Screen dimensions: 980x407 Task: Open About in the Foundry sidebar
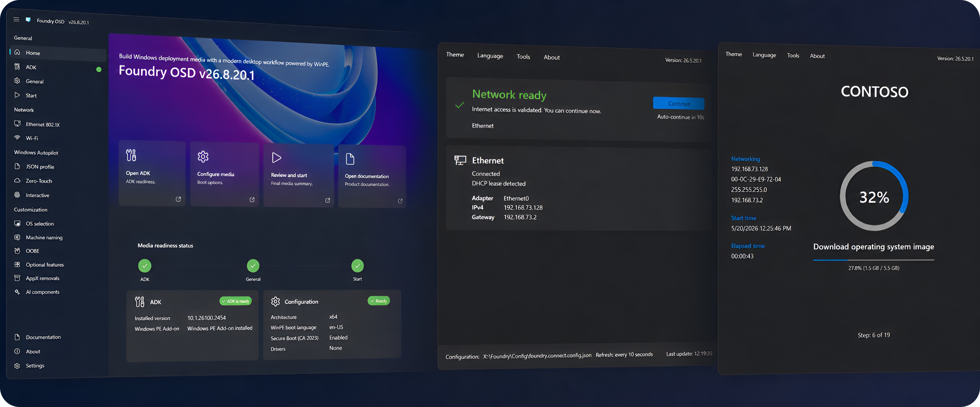coord(58,351)
